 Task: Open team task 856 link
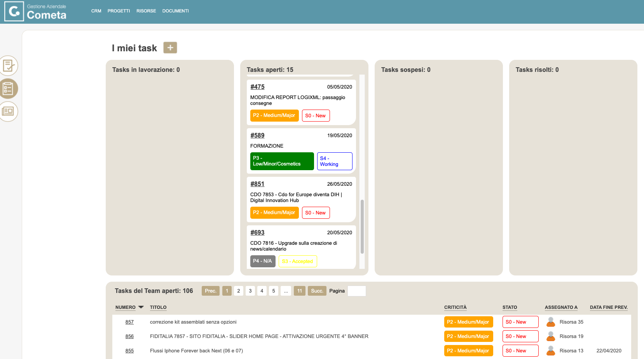(x=129, y=336)
